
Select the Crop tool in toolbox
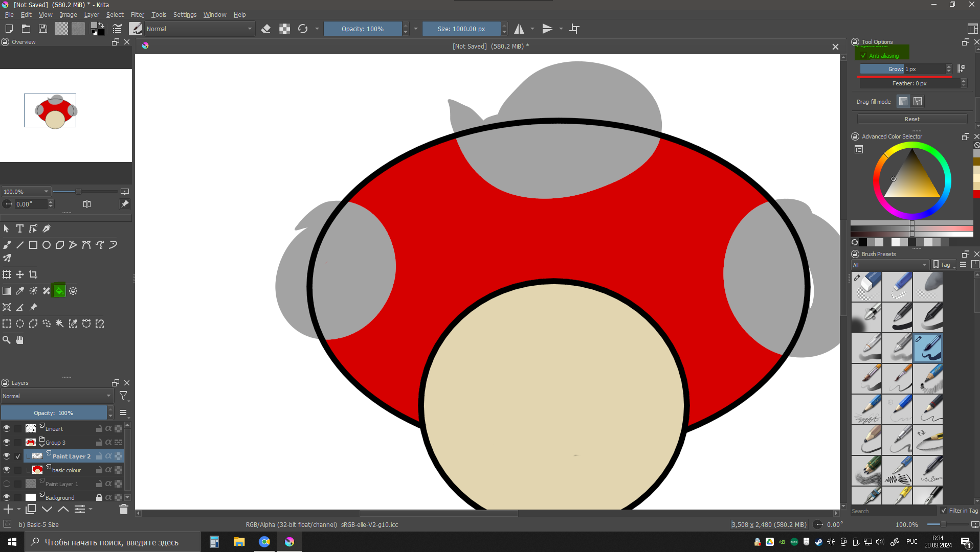[x=33, y=274]
